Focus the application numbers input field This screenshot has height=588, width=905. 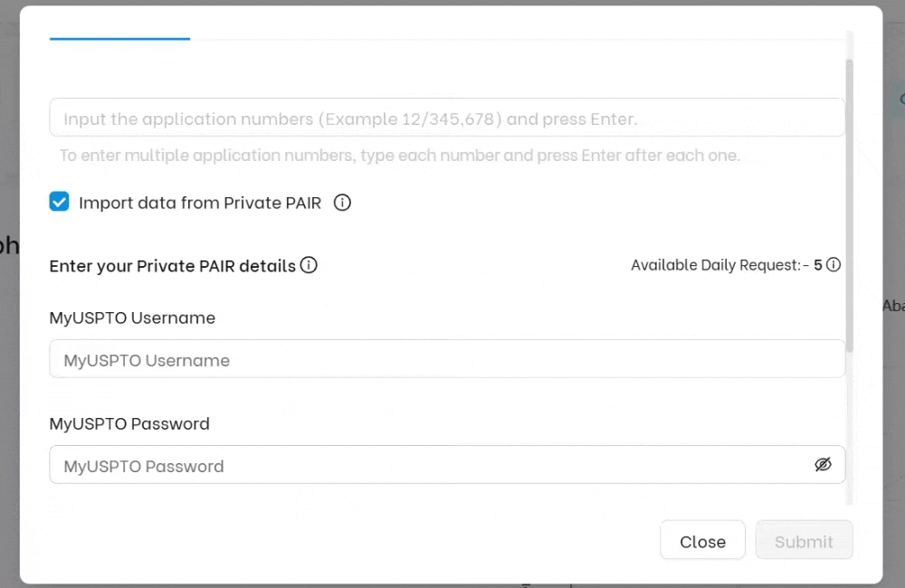[x=447, y=117]
